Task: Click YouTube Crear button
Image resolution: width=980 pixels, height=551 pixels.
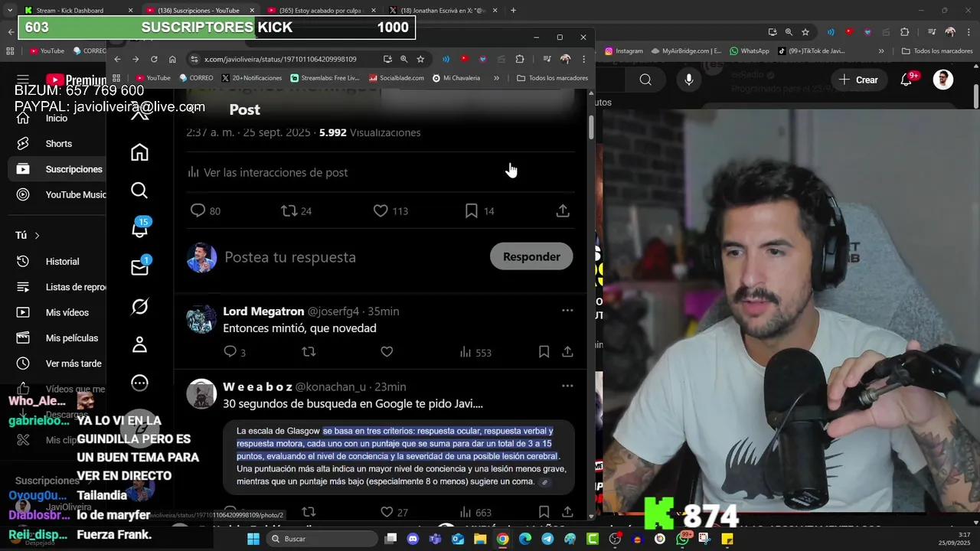Action: pyautogui.click(x=858, y=80)
